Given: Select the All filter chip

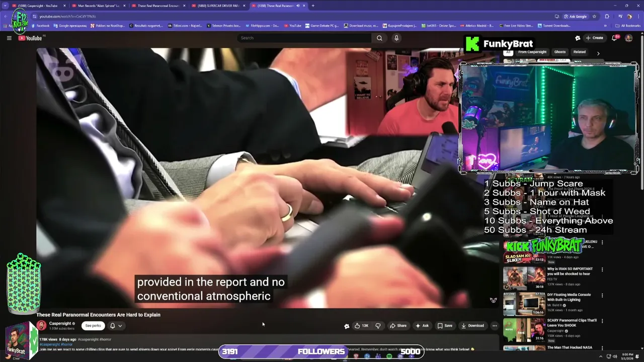Looking at the screenshot, I should (x=508, y=52).
